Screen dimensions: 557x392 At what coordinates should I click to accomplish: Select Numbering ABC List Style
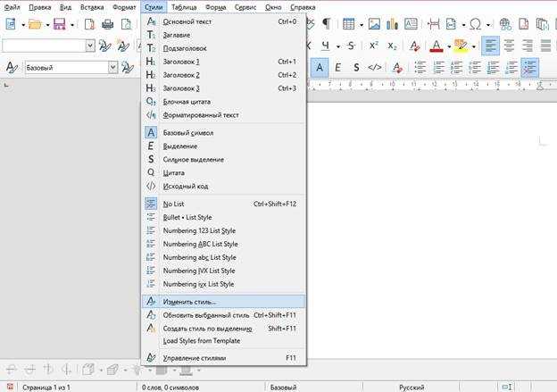click(223, 244)
